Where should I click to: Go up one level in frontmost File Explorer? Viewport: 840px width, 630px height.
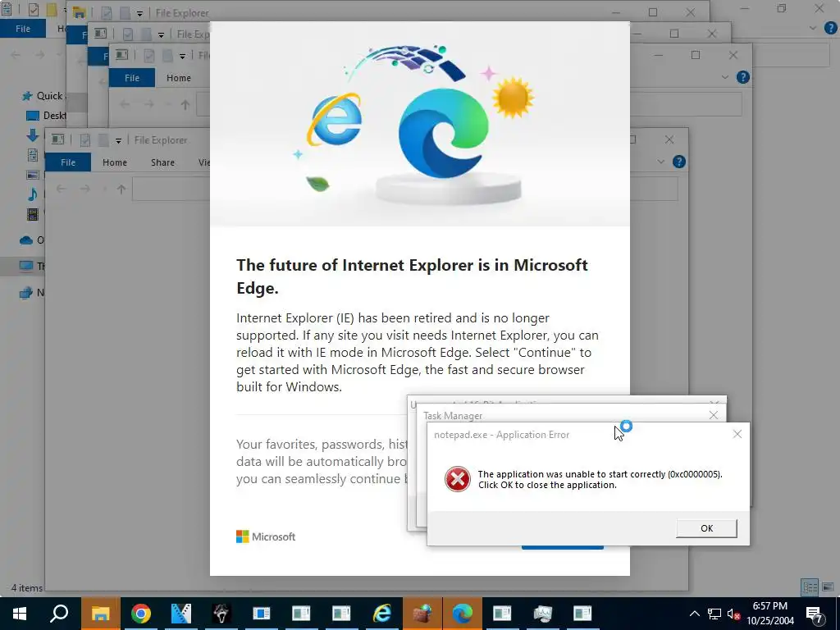[x=121, y=189]
